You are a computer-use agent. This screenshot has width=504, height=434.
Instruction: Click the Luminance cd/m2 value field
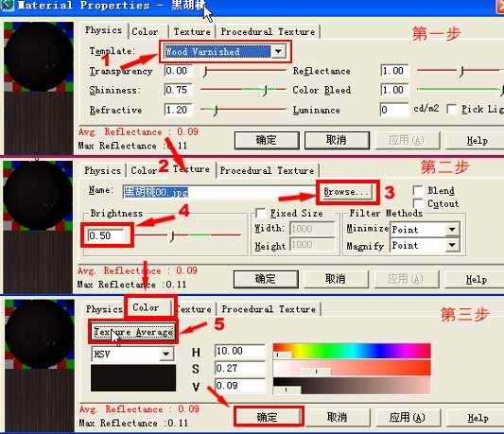[394, 110]
